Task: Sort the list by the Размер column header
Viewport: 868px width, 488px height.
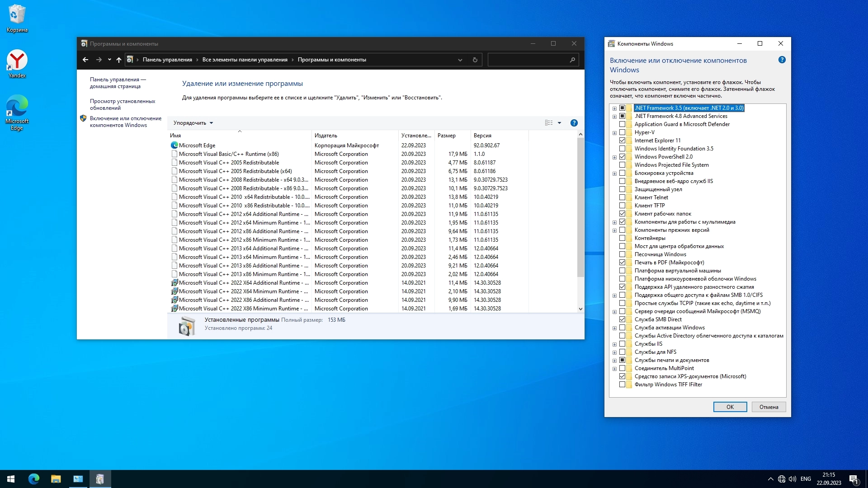Action: (x=447, y=136)
